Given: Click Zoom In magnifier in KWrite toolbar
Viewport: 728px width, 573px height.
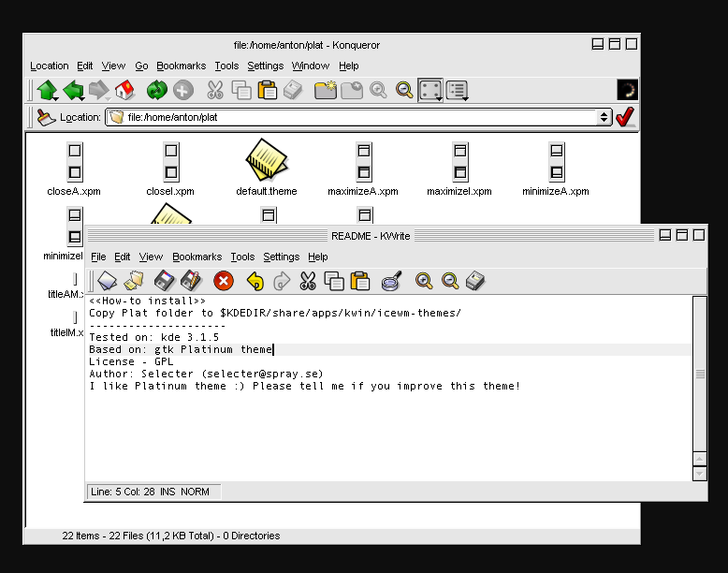Looking at the screenshot, I should click(x=424, y=281).
